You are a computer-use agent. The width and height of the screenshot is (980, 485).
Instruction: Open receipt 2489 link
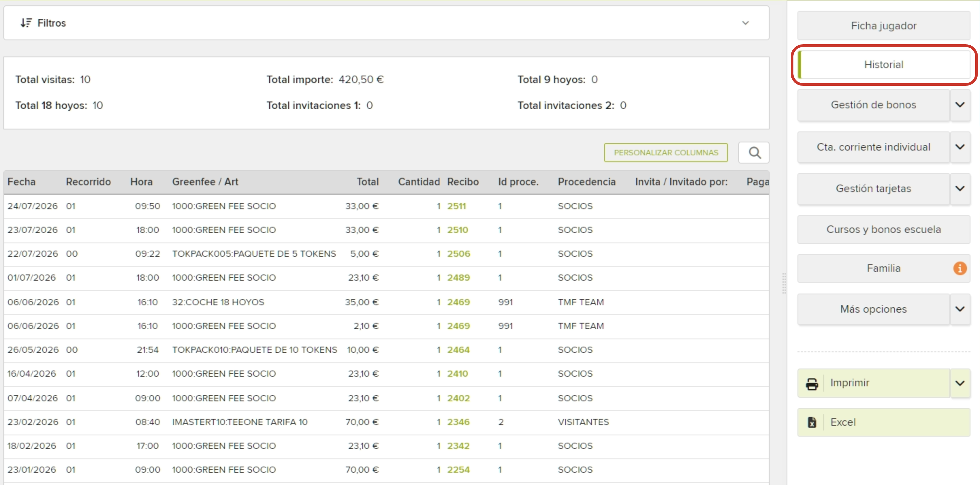pyautogui.click(x=458, y=278)
